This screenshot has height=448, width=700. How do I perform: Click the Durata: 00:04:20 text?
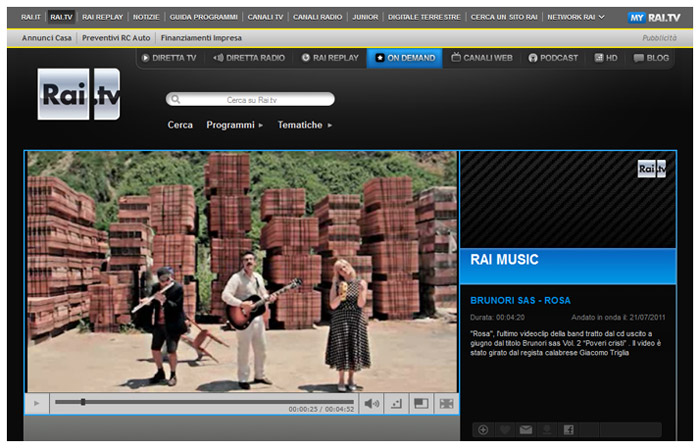coord(497,317)
